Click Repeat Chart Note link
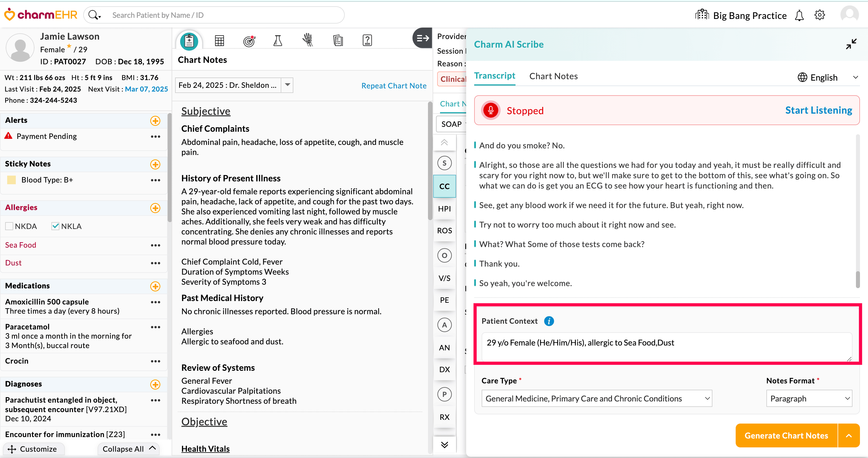This screenshot has width=868, height=458. (394, 86)
